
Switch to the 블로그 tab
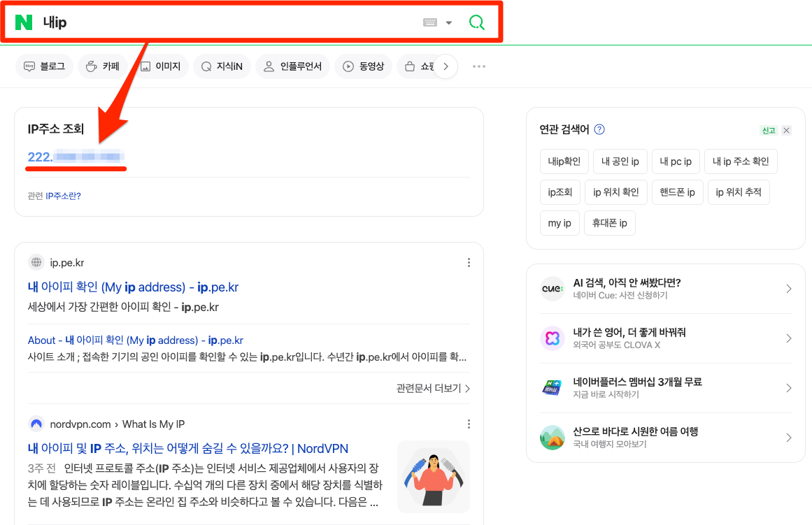[x=45, y=66]
